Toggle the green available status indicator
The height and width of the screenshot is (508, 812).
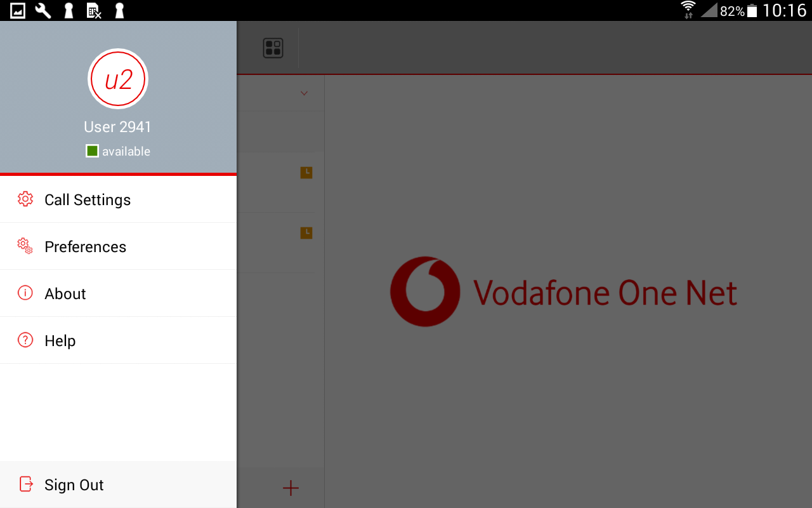click(92, 151)
